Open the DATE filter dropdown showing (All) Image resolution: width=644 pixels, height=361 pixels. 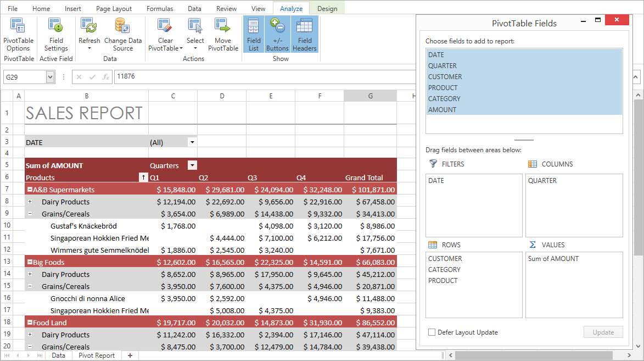click(x=192, y=142)
